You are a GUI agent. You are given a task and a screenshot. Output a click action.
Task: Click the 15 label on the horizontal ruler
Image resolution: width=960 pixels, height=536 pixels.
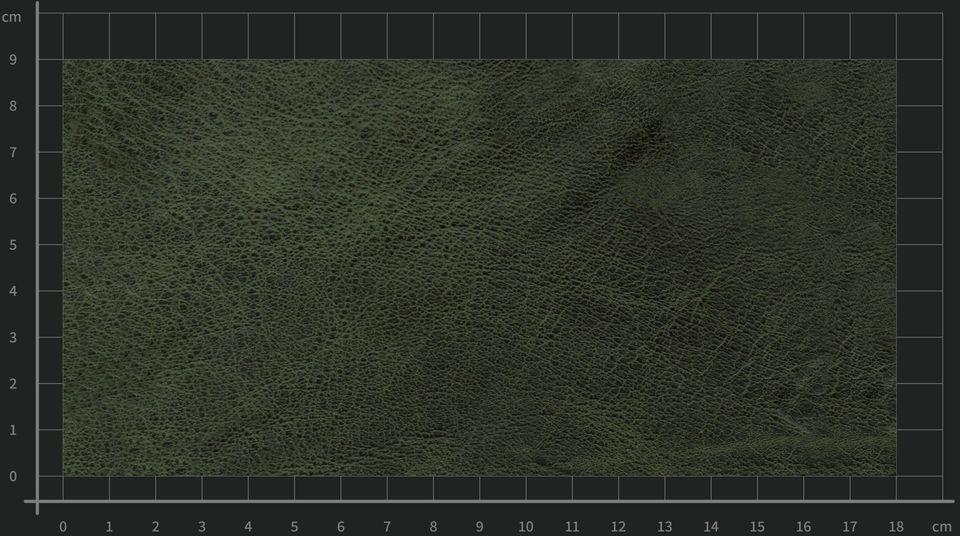coord(757,527)
